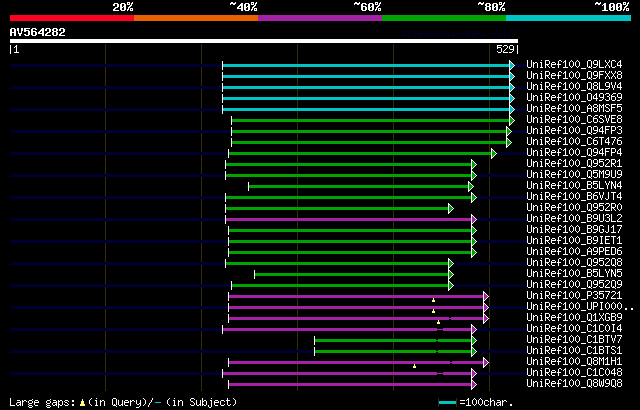
Task: Select the UniRef100_Q1XGB9 label
Action: [574, 317]
